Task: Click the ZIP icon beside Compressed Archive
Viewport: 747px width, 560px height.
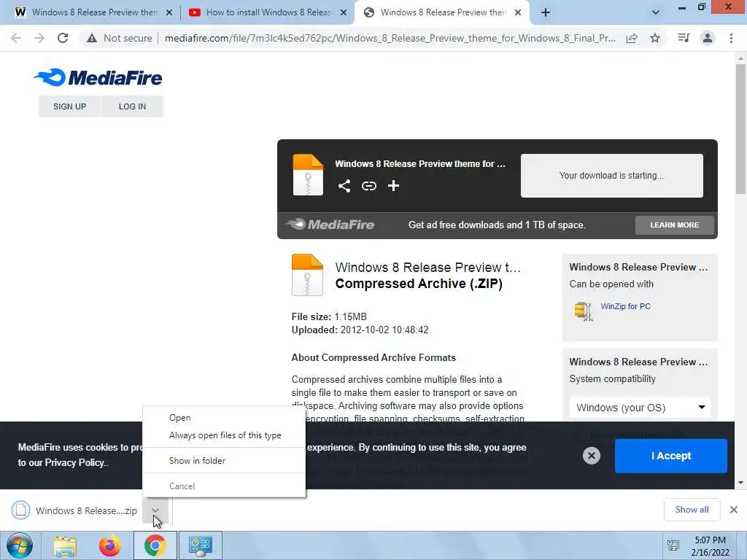Action: 307,275
